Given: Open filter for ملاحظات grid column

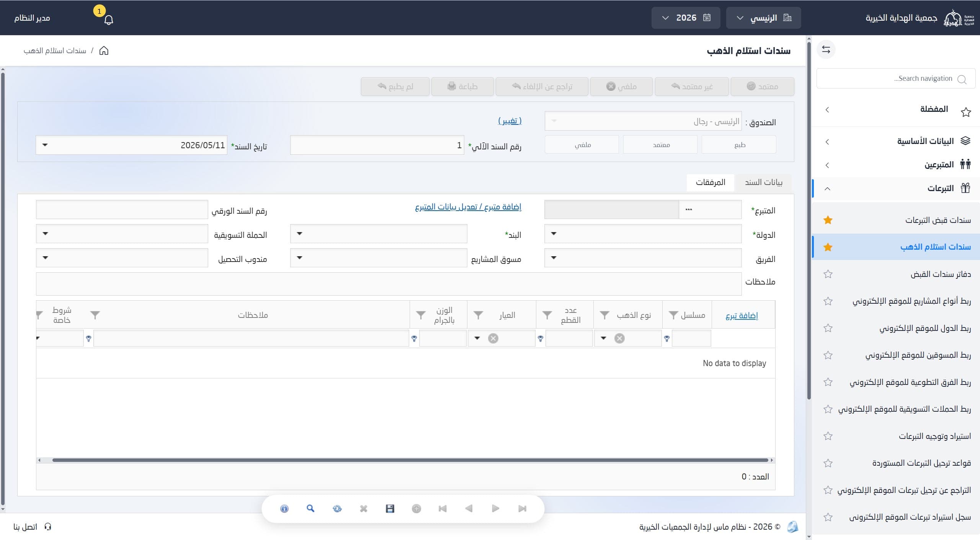Looking at the screenshot, I should click(x=95, y=315).
